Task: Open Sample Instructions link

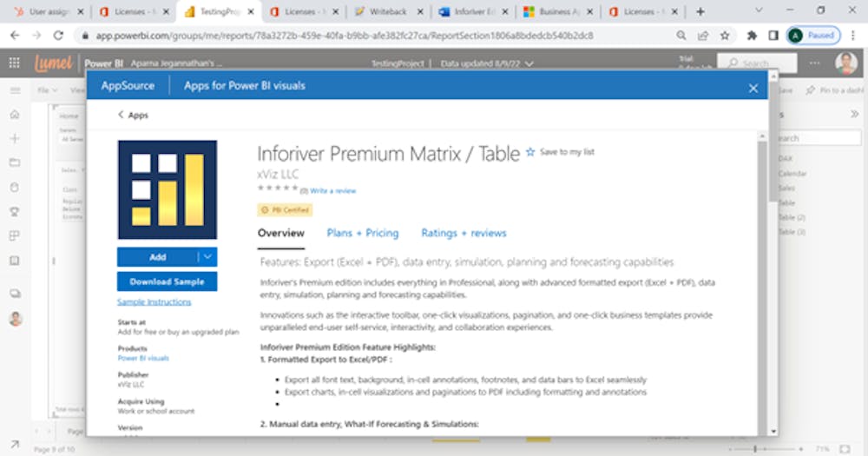Action: tap(154, 302)
